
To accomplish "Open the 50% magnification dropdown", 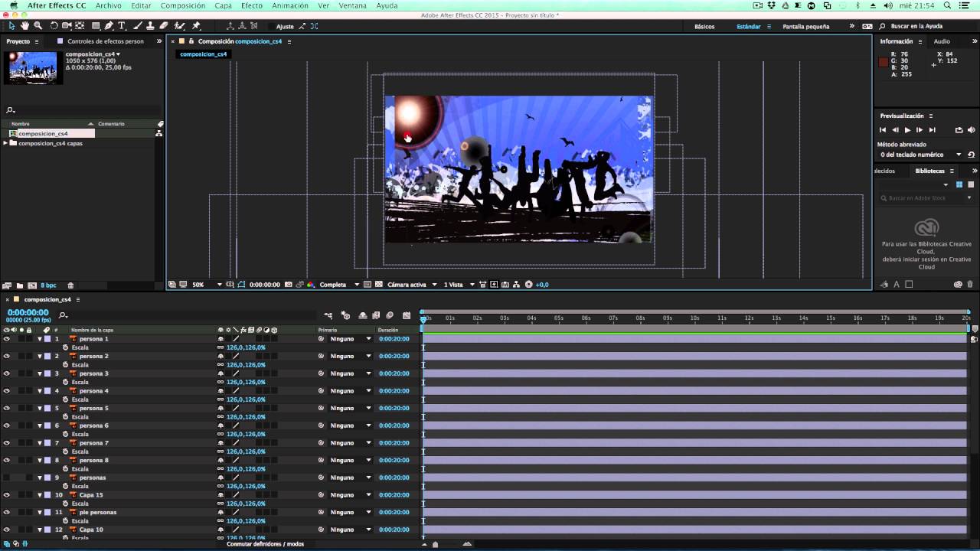I will tap(207, 285).
